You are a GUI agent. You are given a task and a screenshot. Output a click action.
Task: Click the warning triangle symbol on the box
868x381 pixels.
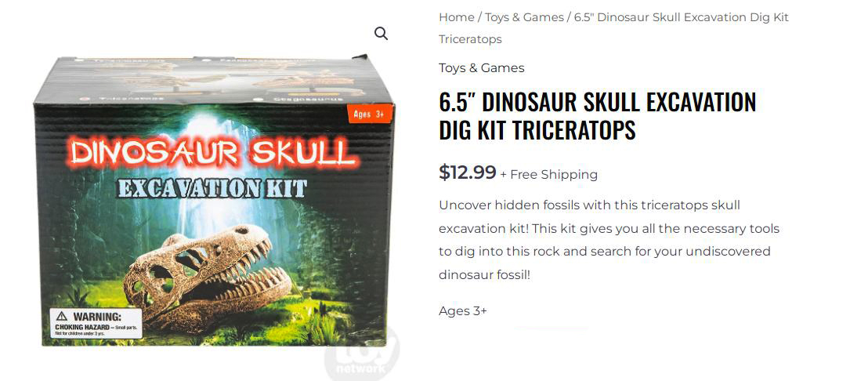(62, 316)
